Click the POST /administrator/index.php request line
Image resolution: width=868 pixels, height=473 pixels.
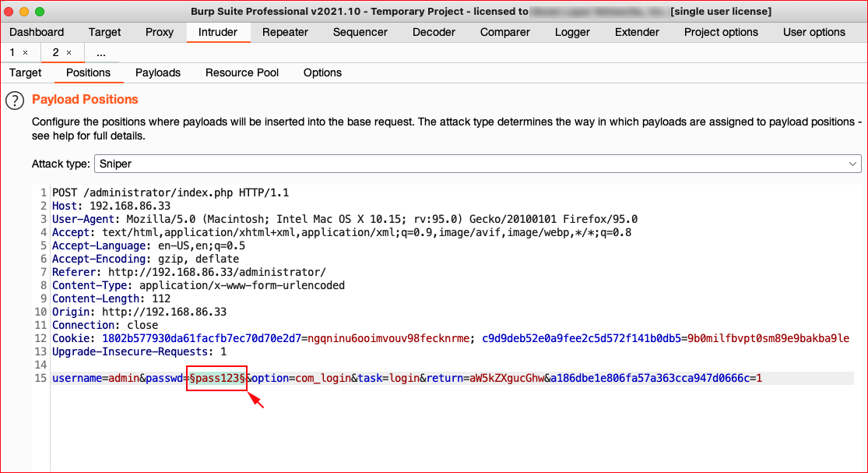tap(170, 192)
